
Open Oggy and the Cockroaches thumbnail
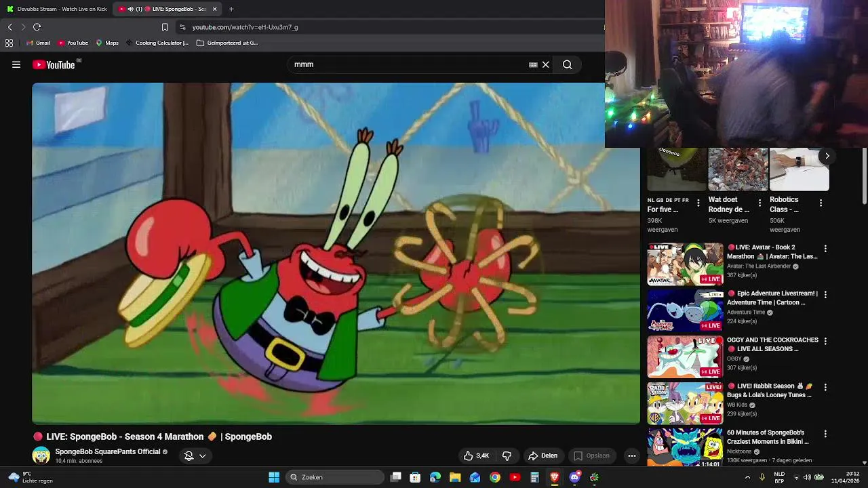(685, 357)
